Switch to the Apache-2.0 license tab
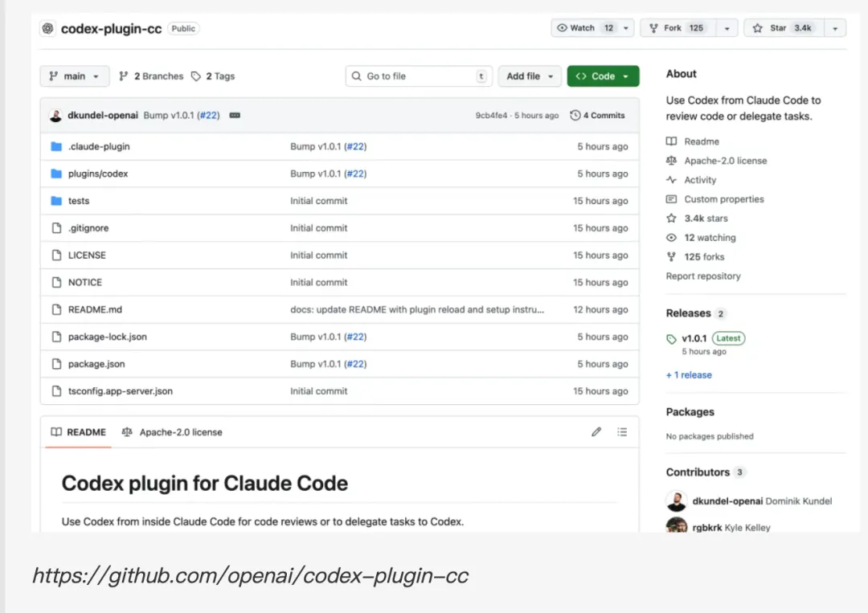Image resolution: width=868 pixels, height=613 pixels. click(172, 432)
